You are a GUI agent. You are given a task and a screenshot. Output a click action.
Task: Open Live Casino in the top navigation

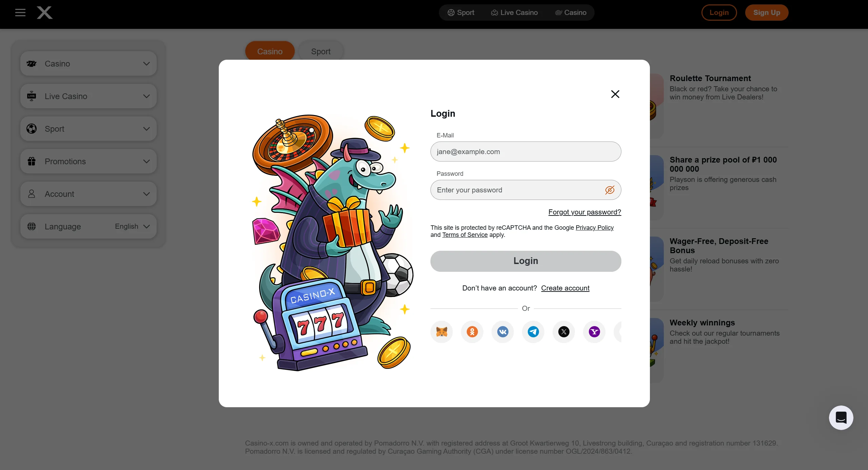[x=514, y=13]
